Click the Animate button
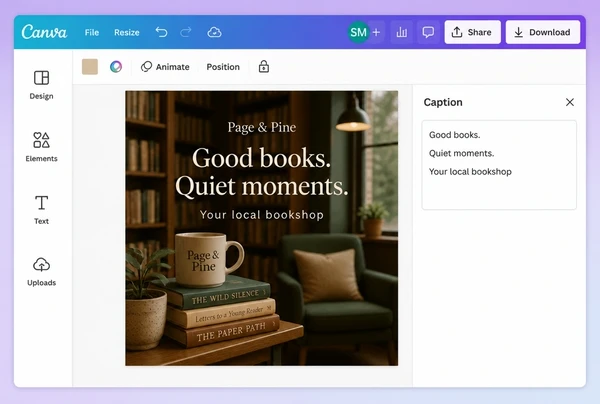Image resolution: width=600 pixels, height=404 pixels. tap(165, 67)
